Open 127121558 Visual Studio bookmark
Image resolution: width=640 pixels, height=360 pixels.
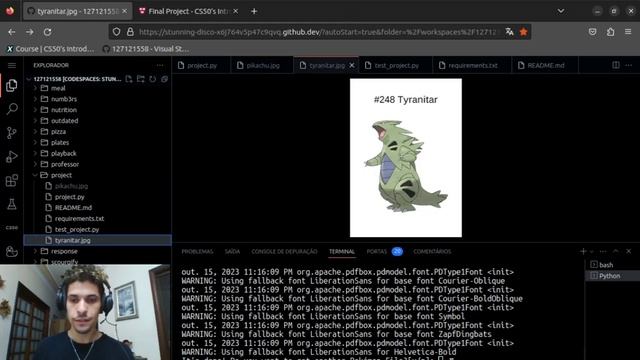click(146, 49)
